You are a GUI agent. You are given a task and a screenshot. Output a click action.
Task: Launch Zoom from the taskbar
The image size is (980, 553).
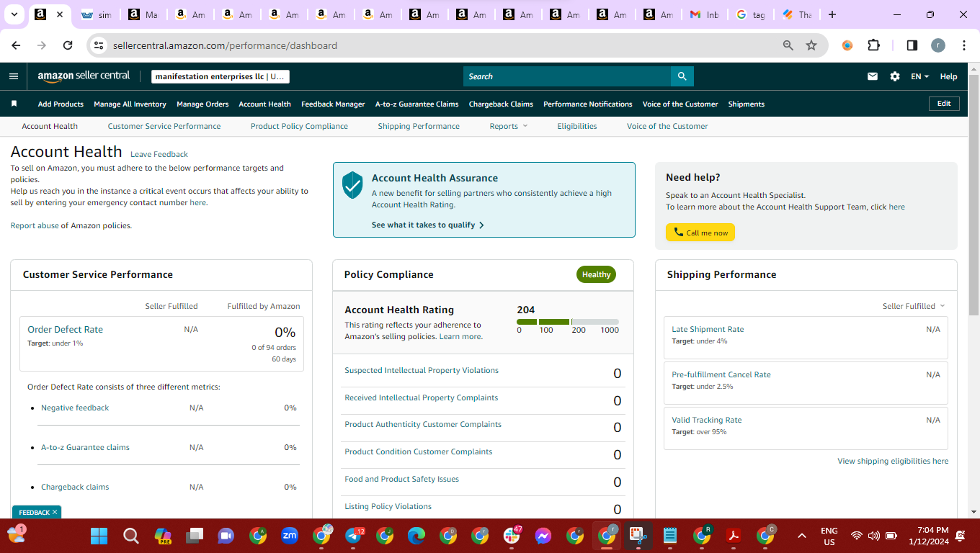click(x=290, y=536)
